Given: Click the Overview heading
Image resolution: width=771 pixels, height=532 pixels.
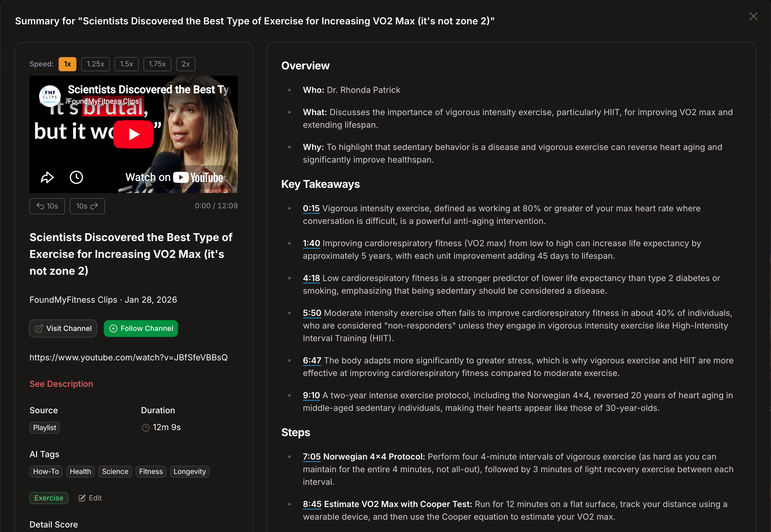Looking at the screenshot, I should tap(306, 66).
